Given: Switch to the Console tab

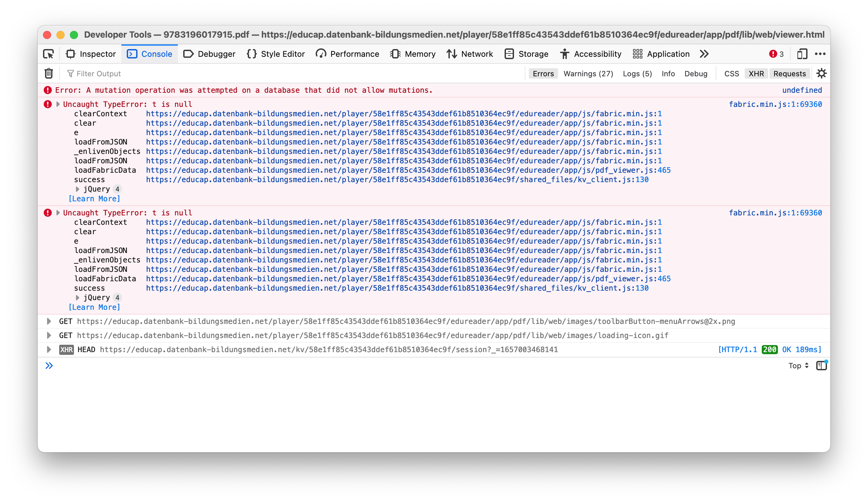Looking at the screenshot, I should tap(150, 54).
